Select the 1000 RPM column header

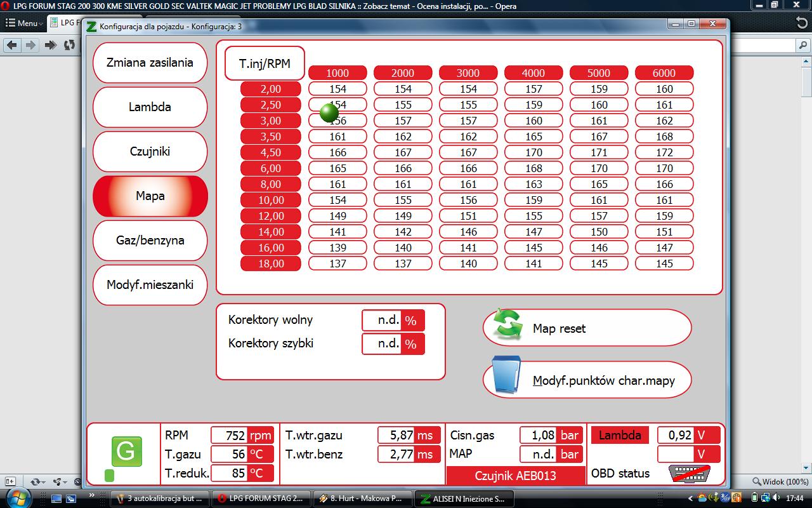[x=337, y=73]
